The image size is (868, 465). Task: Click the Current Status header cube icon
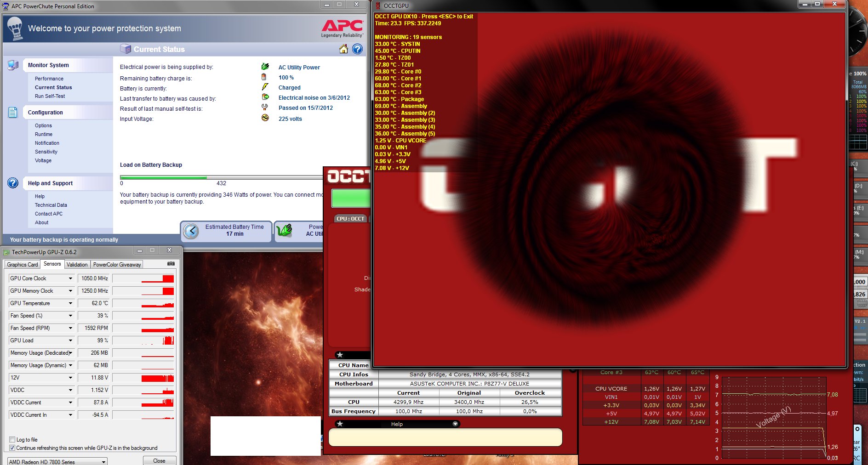[126, 49]
